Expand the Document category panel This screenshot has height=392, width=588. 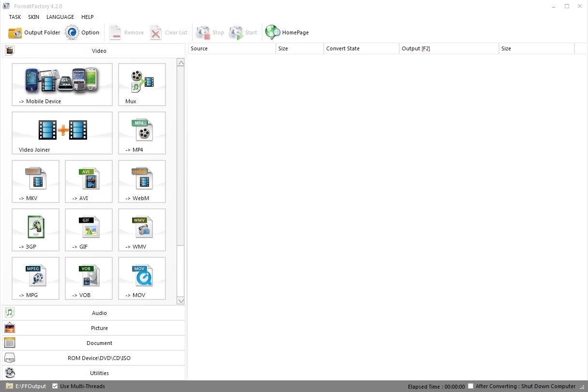[x=93, y=343]
